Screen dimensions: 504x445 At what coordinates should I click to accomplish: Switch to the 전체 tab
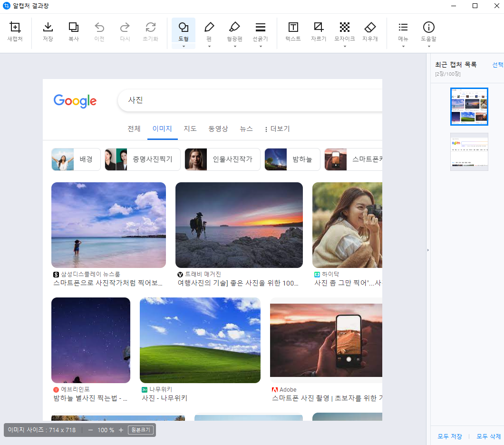[134, 129]
